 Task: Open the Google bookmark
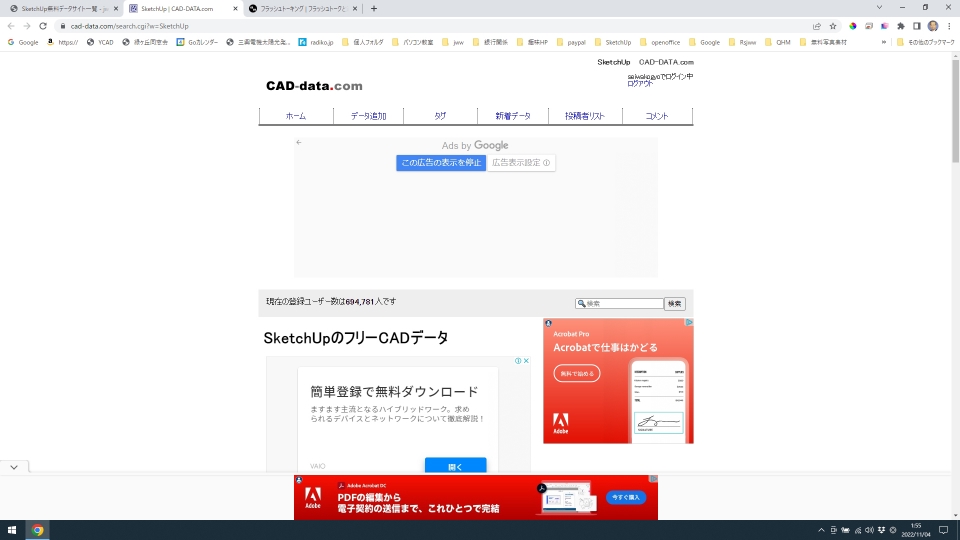click(23, 42)
